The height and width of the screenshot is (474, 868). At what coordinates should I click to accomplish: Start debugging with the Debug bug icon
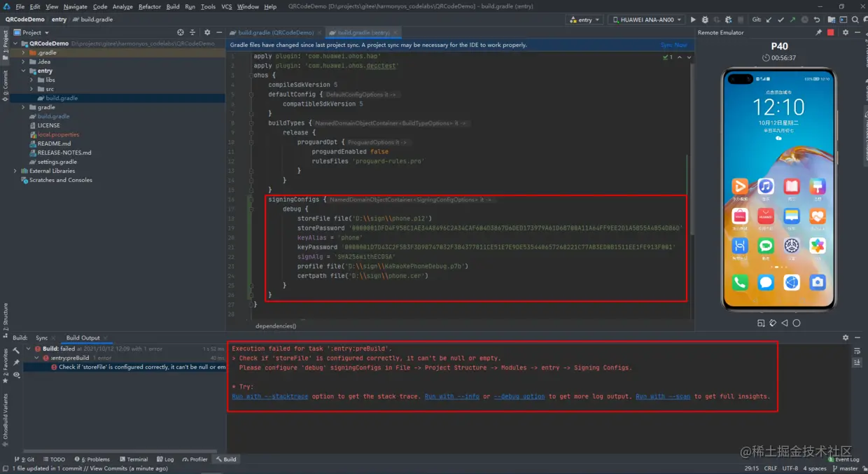click(705, 20)
